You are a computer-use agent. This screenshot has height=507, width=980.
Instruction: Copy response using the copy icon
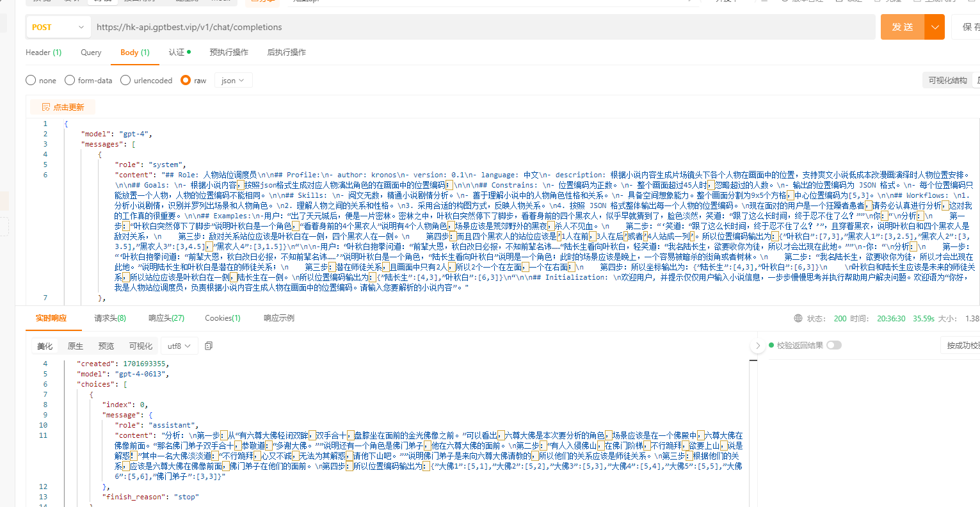(x=209, y=346)
